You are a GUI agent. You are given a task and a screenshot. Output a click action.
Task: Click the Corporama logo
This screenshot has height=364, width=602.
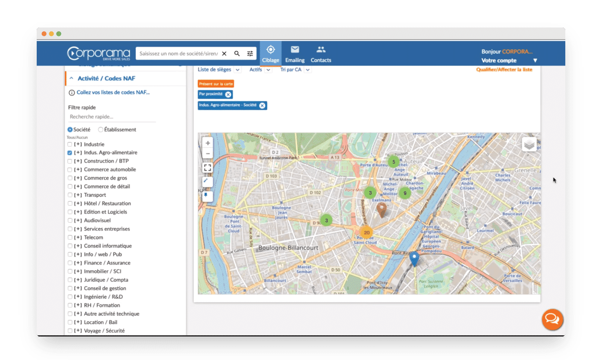click(x=98, y=54)
